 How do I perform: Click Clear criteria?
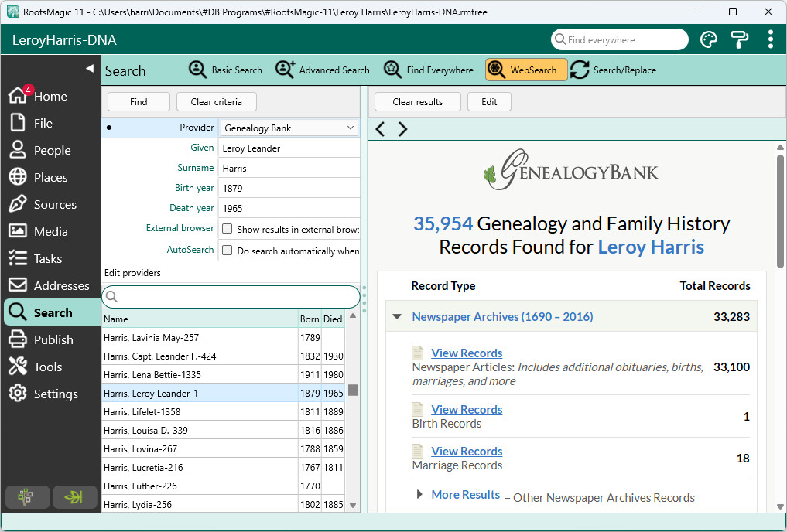(x=217, y=102)
